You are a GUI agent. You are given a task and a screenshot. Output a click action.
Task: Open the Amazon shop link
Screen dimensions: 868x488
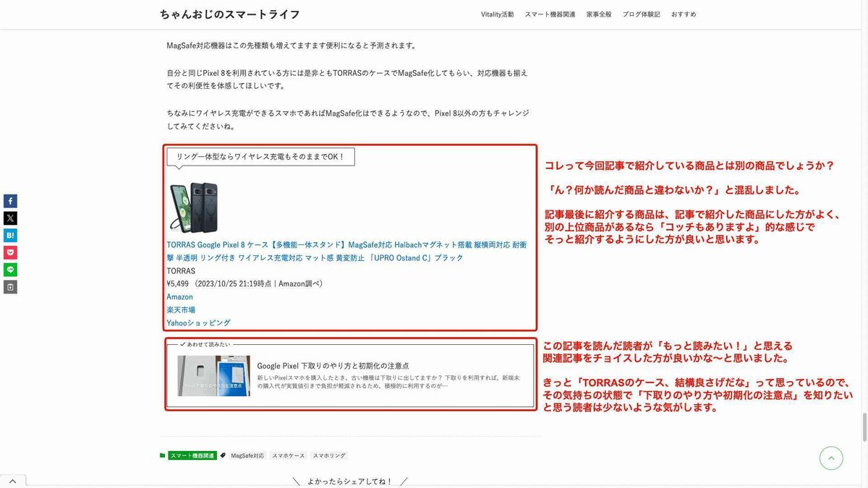(180, 297)
